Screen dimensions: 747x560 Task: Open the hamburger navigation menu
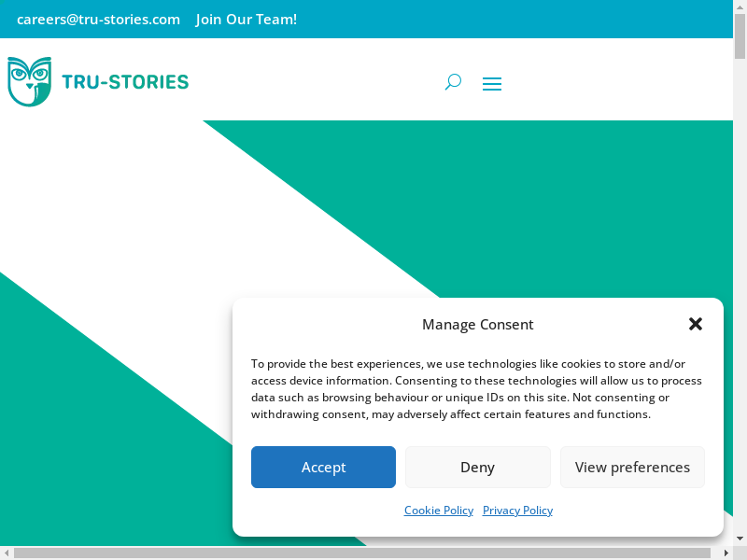point(492,84)
